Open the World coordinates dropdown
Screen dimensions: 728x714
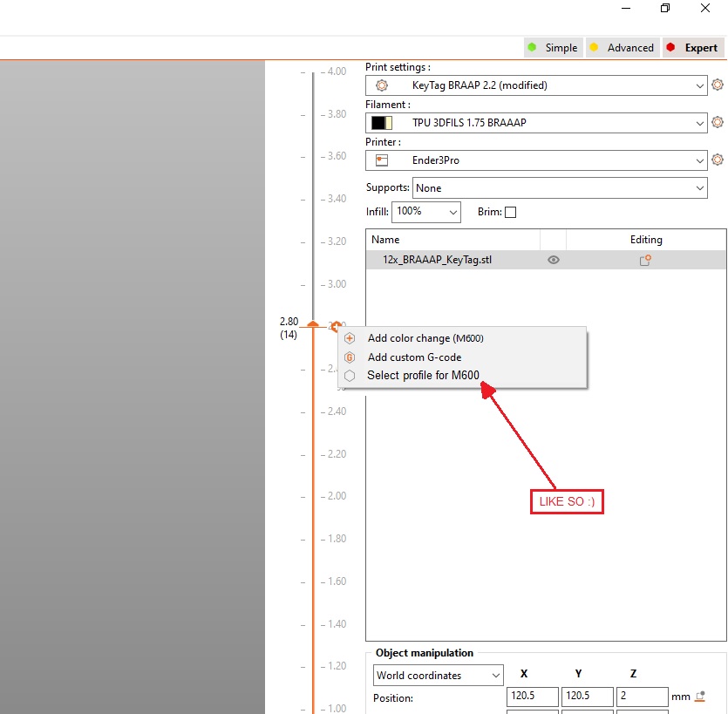click(437, 675)
